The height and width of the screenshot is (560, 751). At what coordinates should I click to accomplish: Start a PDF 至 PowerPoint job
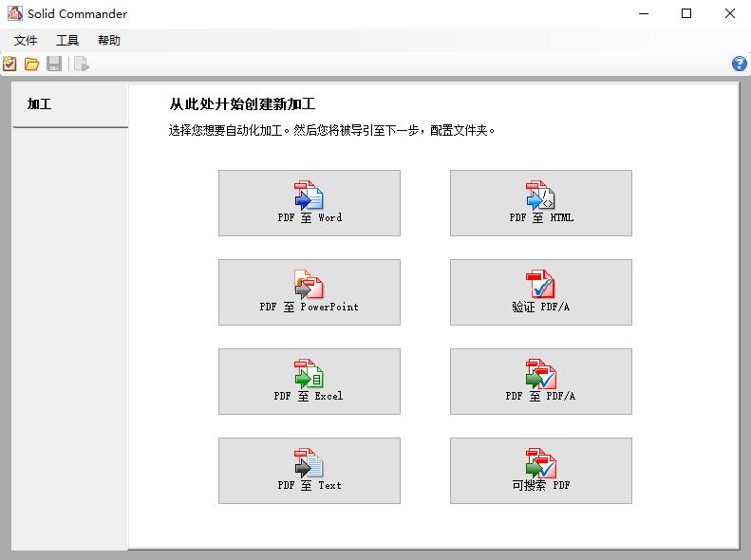tap(310, 292)
